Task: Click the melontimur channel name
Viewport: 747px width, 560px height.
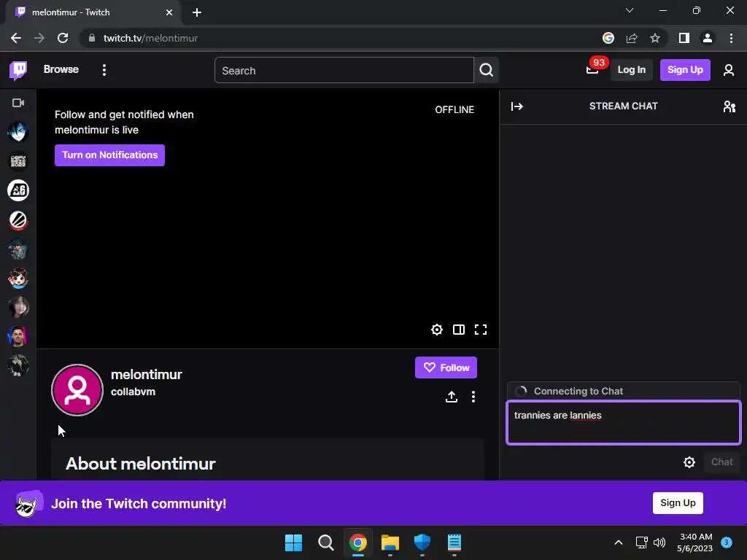Action: coord(146,375)
